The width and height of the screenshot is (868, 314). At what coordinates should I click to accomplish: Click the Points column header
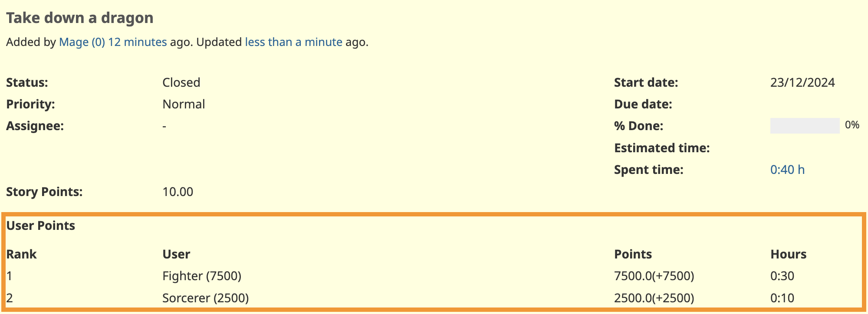(x=633, y=254)
